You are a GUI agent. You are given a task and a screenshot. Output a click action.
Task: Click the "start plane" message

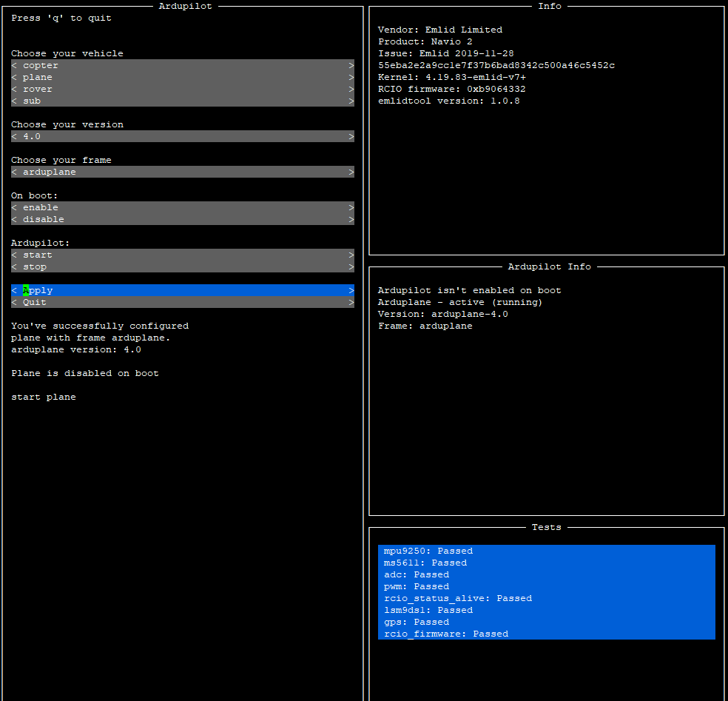point(44,398)
